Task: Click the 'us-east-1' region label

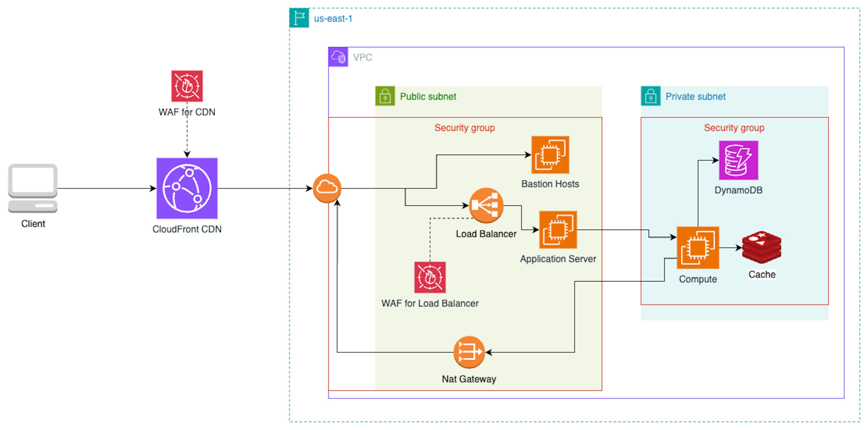Action: coord(333,19)
